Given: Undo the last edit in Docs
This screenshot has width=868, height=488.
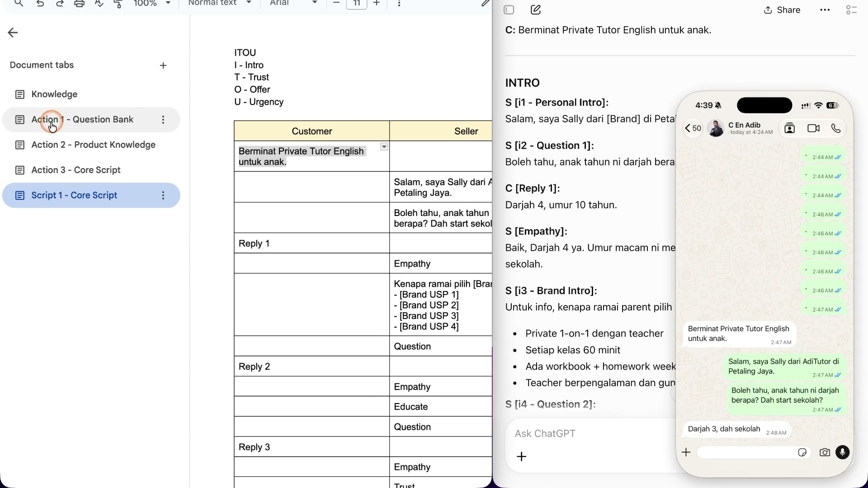Looking at the screenshot, I should [40, 4].
